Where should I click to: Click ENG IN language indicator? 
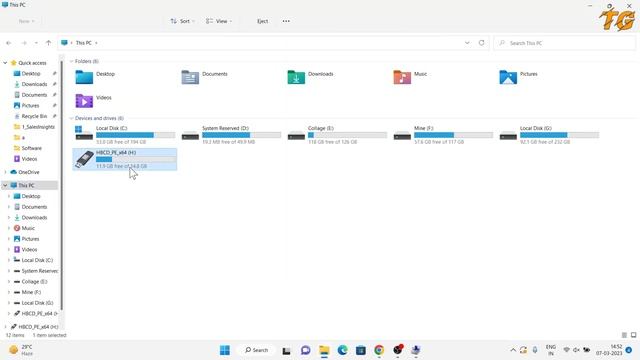coord(551,350)
